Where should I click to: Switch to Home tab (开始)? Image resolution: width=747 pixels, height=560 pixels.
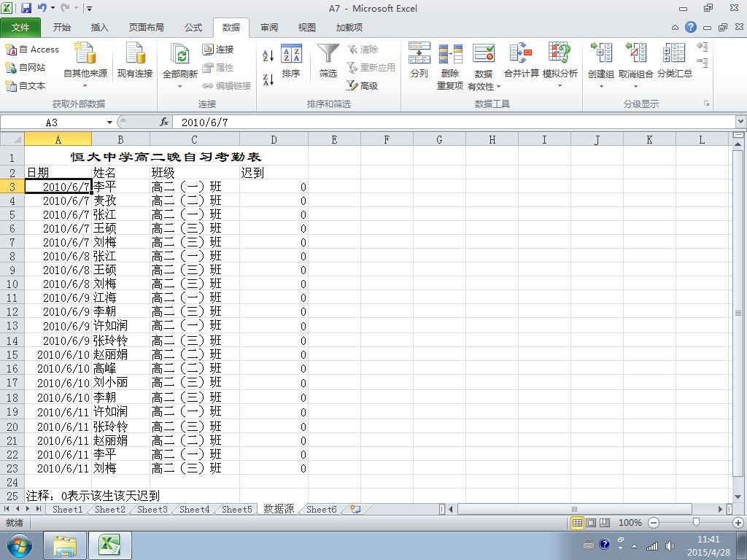tap(62, 28)
